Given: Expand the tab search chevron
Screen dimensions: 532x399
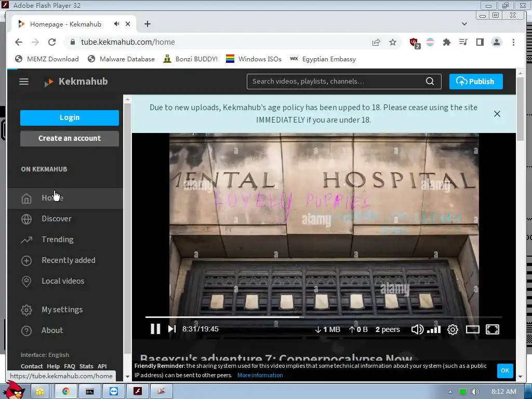Looking at the screenshot, I should (x=464, y=24).
